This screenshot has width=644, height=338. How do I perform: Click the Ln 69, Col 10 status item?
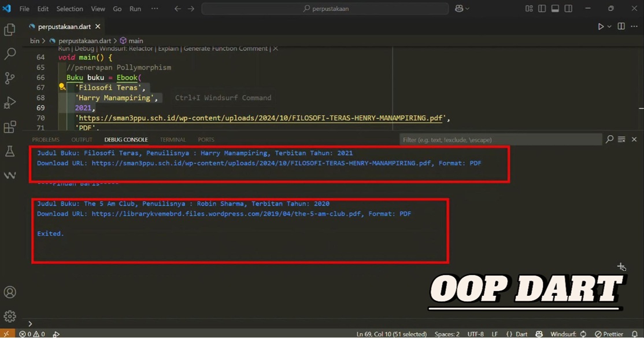391,334
